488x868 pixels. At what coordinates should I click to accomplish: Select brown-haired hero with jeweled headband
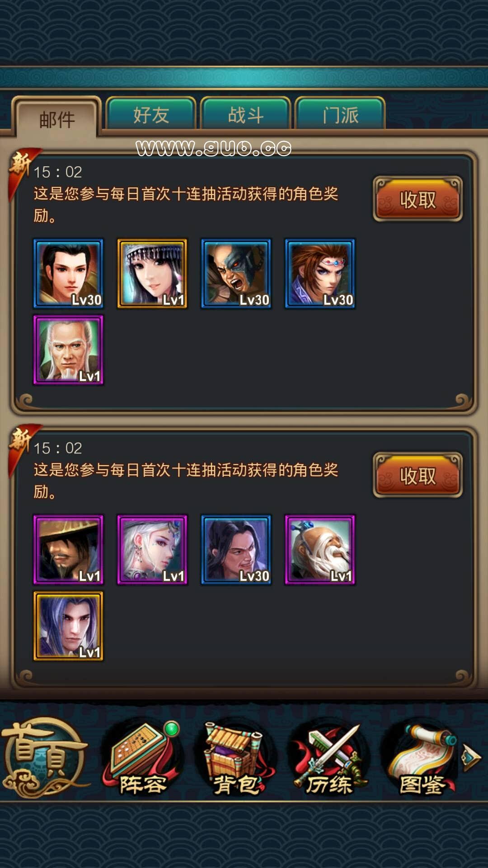coord(320,274)
